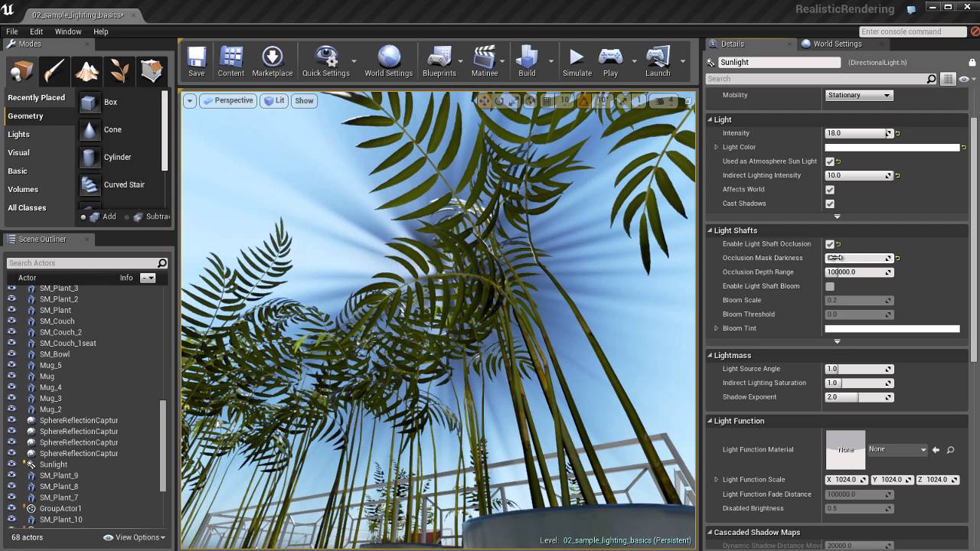The width and height of the screenshot is (980, 551).
Task: Select the Landscape mode icon
Action: (x=87, y=70)
